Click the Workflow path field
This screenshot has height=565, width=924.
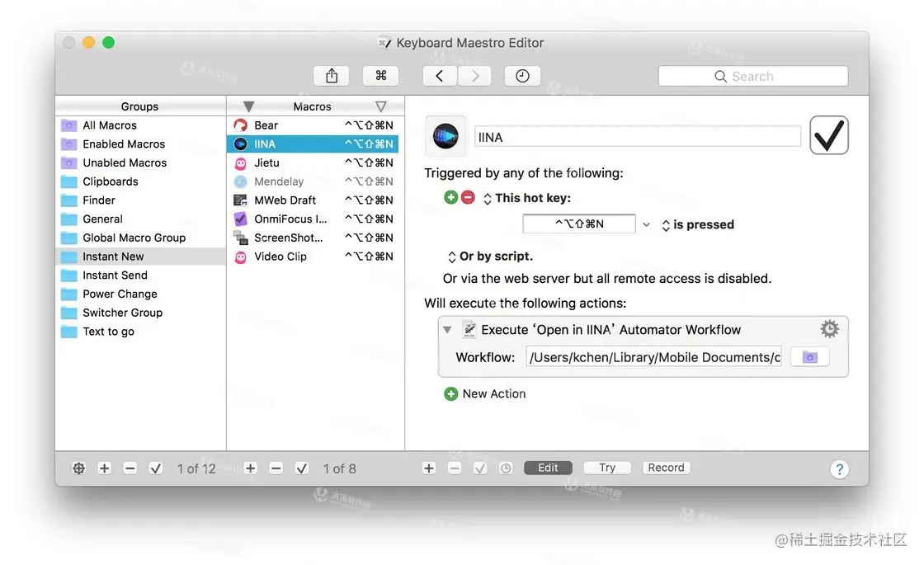(653, 357)
